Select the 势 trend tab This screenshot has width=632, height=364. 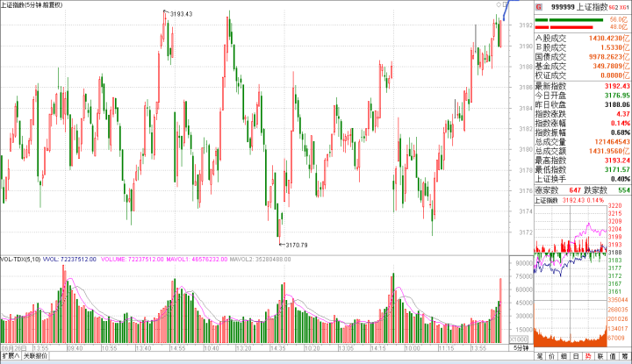[588, 358]
